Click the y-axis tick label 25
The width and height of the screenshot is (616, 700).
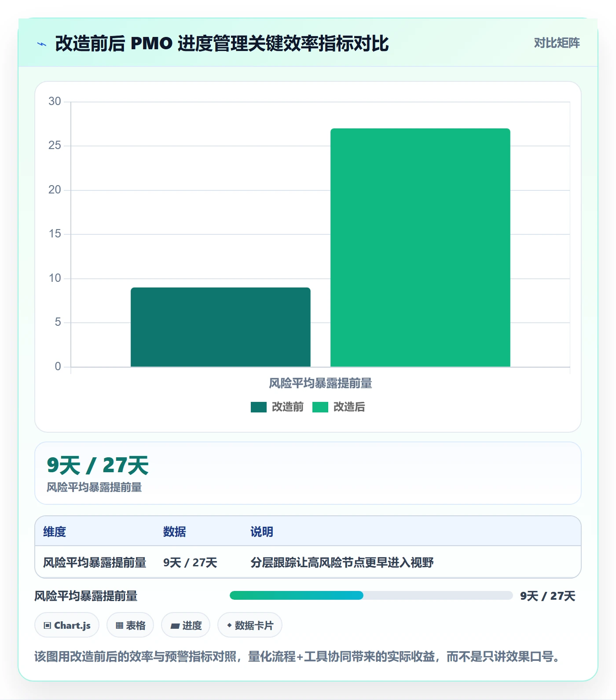pos(55,146)
